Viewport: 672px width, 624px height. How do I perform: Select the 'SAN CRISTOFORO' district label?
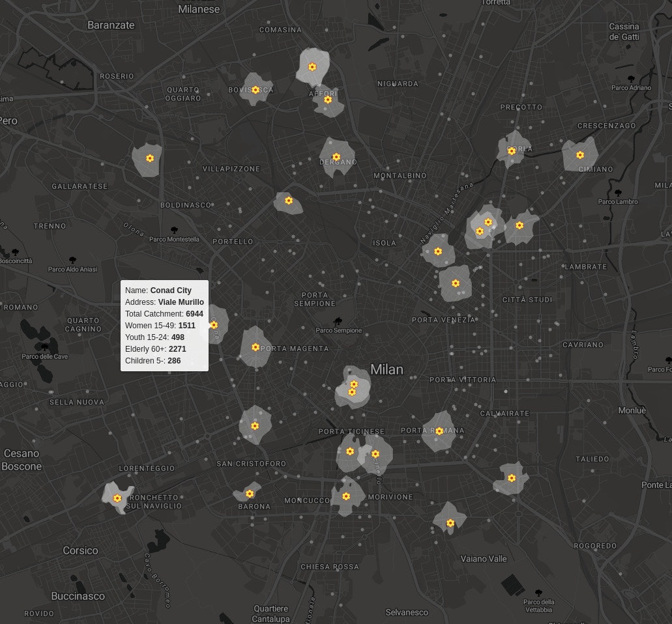(251, 464)
